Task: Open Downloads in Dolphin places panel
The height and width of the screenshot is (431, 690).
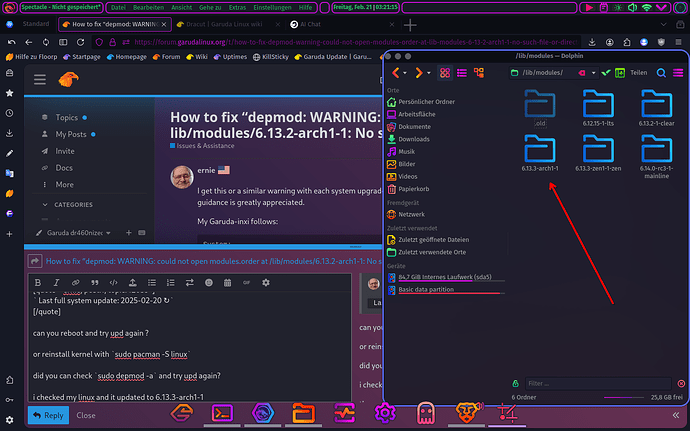Action: pos(408,139)
